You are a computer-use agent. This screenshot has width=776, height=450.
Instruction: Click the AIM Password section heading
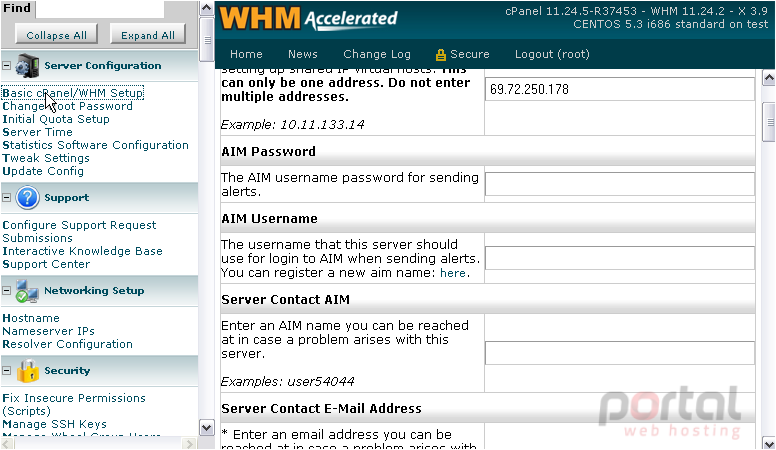coord(268,151)
